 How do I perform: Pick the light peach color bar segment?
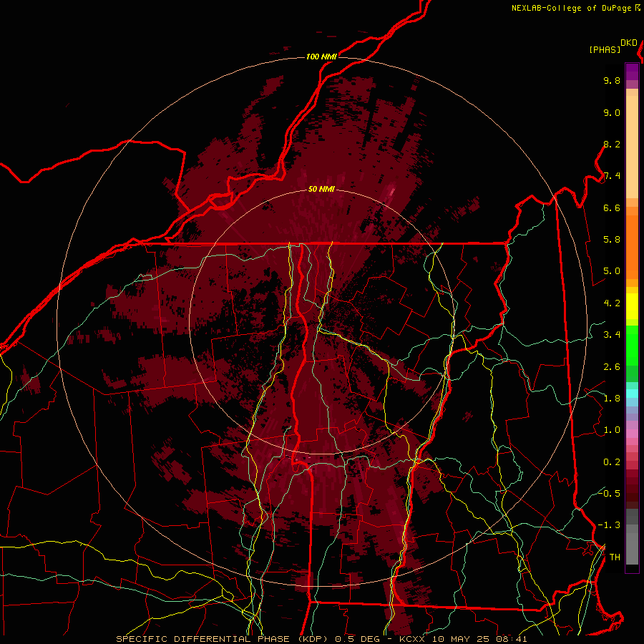coord(632,147)
